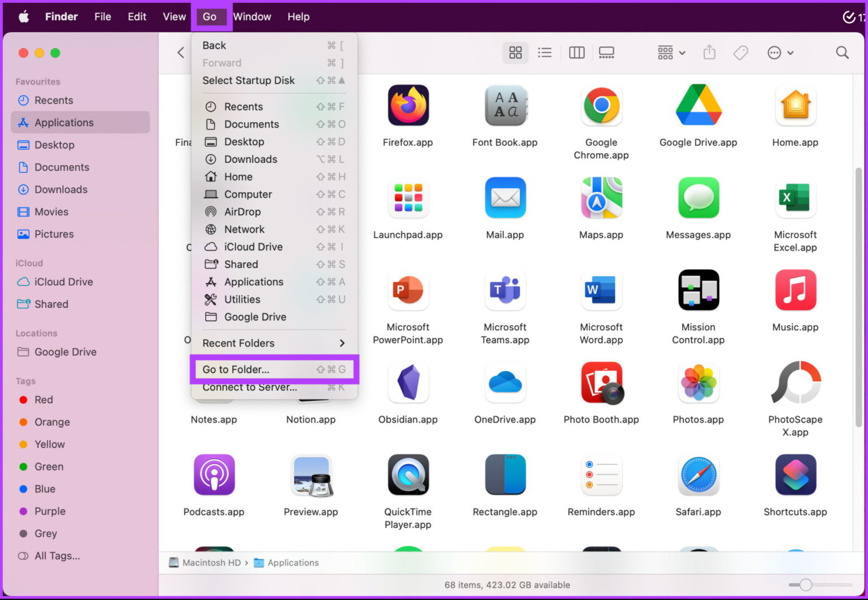Switch to gallery view
Image resolution: width=868 pixels, height=600 pixels.
coord(606,53)
